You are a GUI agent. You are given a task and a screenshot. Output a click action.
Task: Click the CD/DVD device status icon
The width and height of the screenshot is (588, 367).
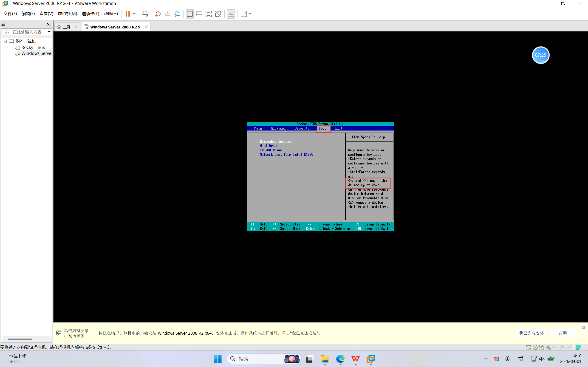[535, 347]
